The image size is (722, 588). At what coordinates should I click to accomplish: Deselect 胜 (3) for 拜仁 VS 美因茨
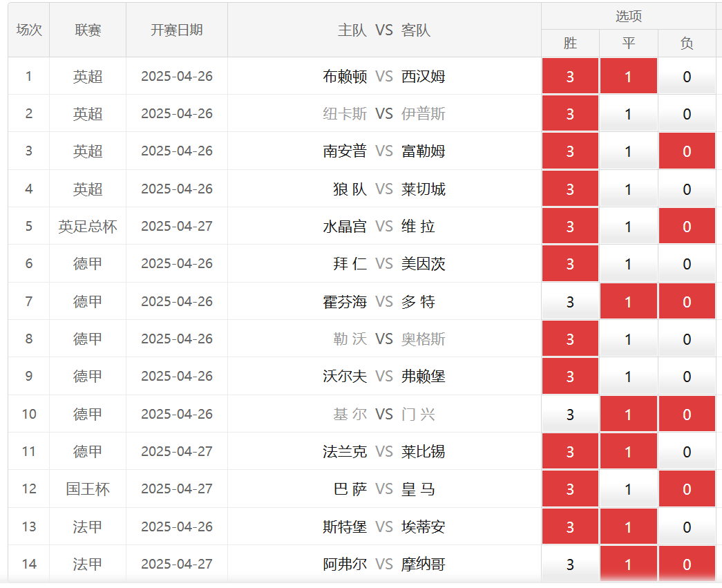pyautogui.click(x=570, y=264)
